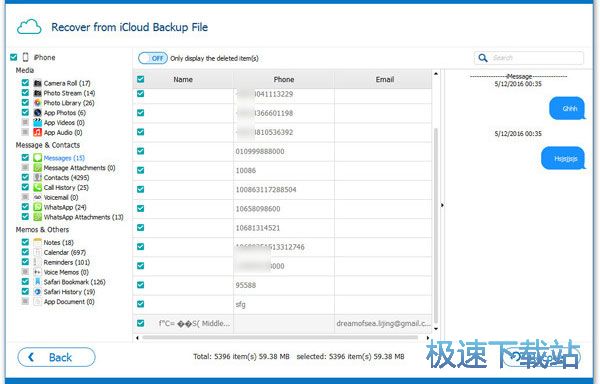Open Reminders (101) category

pos(67,262)
